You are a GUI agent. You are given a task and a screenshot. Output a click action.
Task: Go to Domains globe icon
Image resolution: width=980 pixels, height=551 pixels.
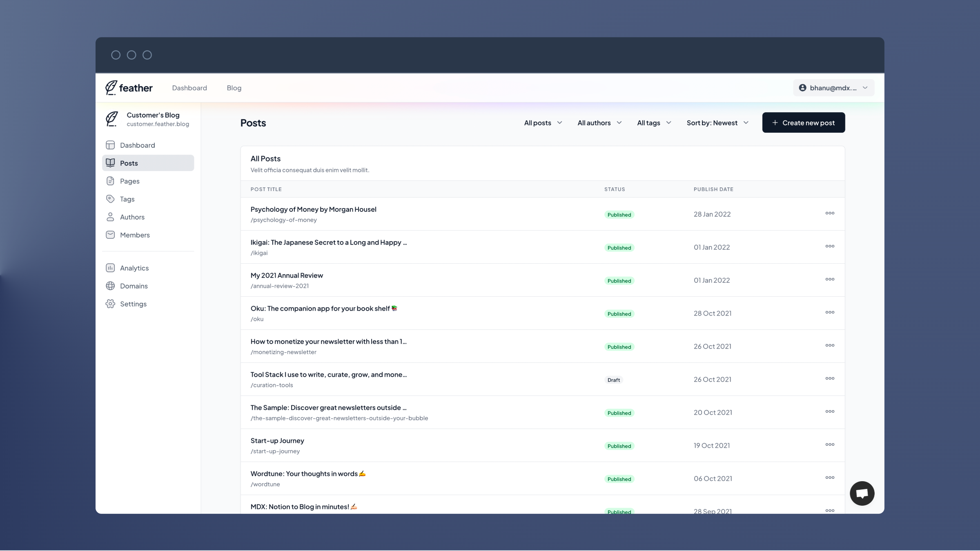point(110,286)
